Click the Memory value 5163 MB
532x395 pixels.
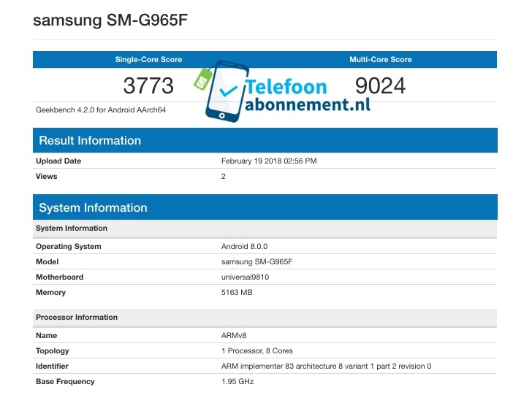(237, 292)
